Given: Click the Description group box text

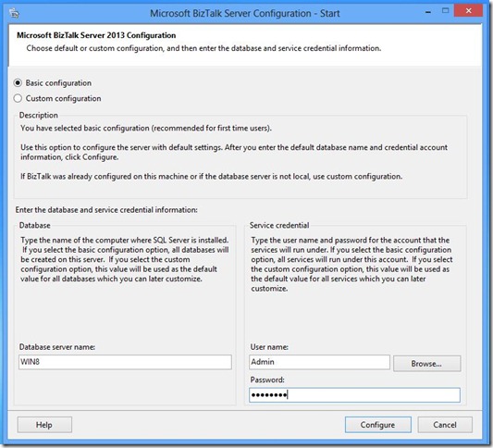Looking at the screenshot, I should [39, 115].
